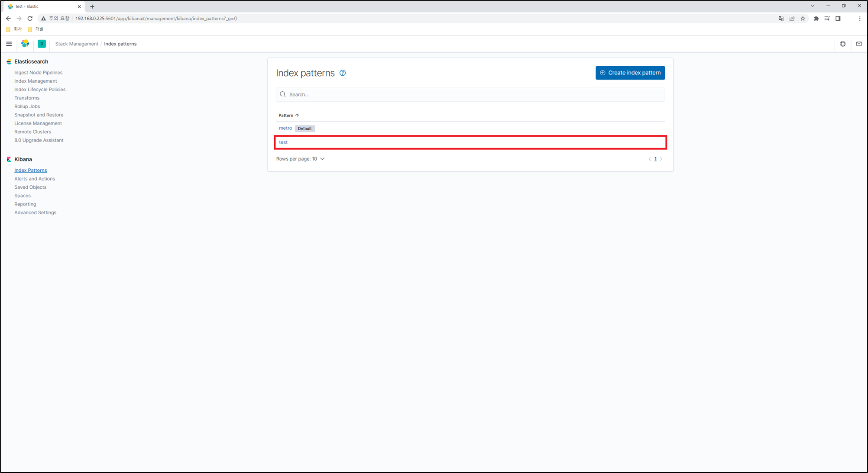Open Index Lifecycle Policies
Viewport: 868px width, 473px height.
tap(40, 90)
